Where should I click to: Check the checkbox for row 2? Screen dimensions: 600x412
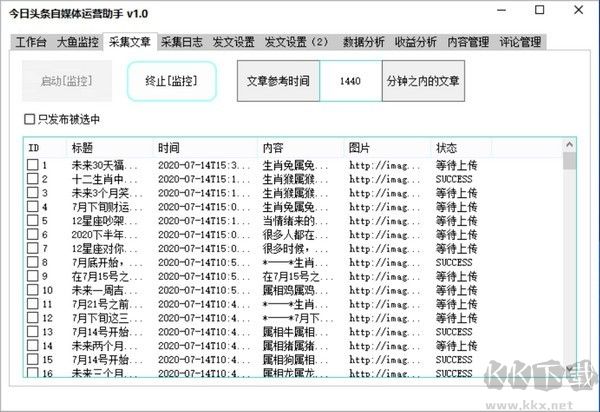pyautogui.click(x=33, y=179)
